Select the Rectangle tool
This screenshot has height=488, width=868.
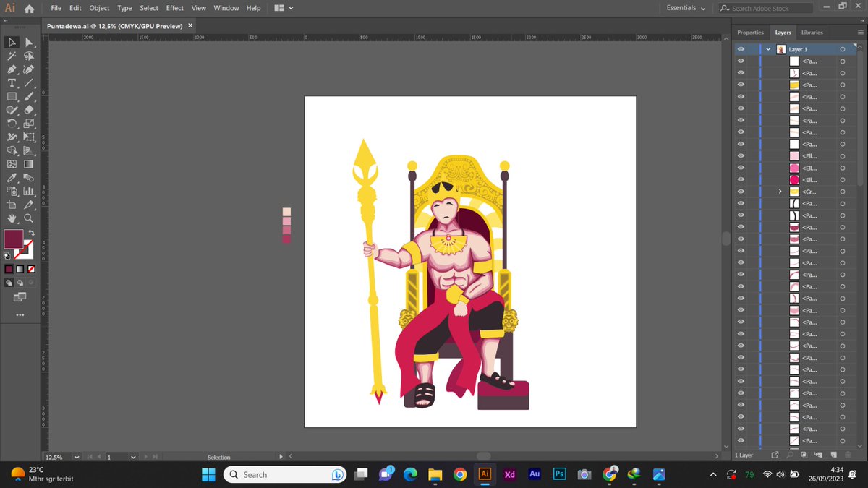[12, 96]
